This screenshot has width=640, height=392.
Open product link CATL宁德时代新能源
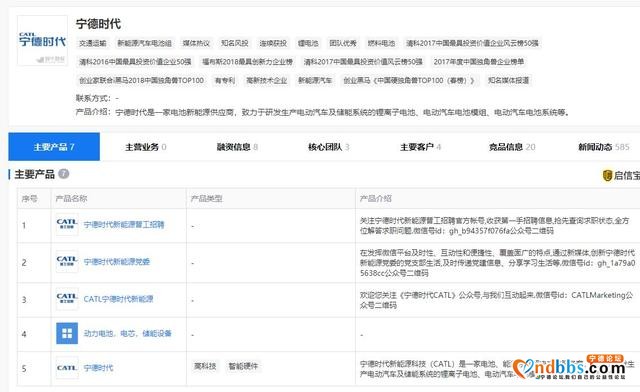[118, 299]
